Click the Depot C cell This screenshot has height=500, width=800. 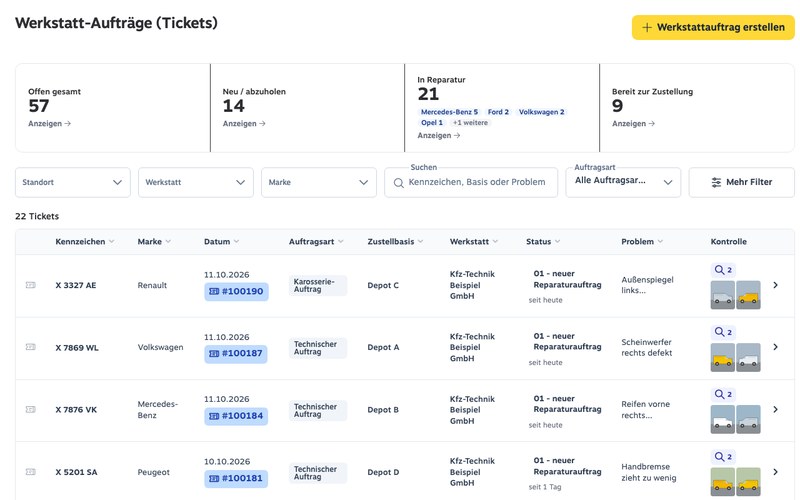click(383, 285)
